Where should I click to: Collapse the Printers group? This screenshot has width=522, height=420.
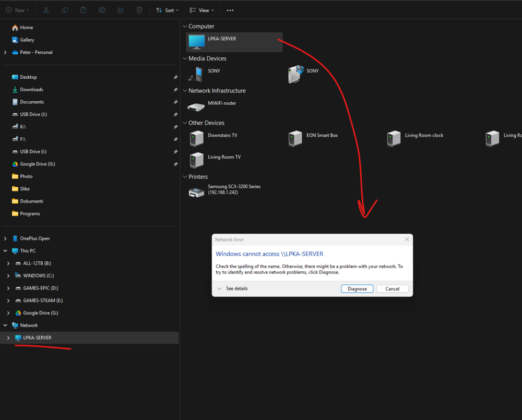click(185, 177)
